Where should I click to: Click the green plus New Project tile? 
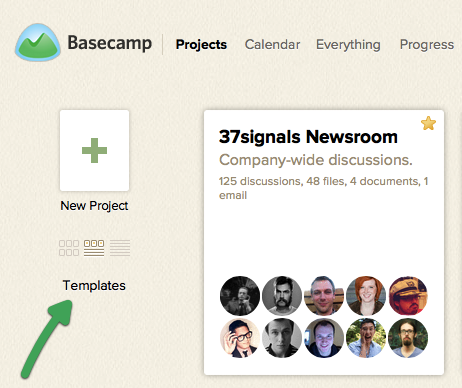[94, 150]
